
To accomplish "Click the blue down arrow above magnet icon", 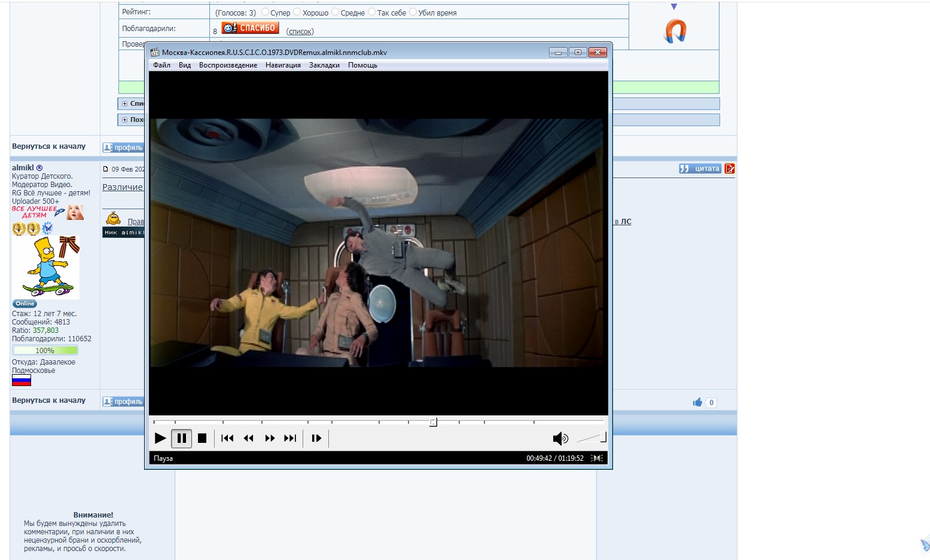I will point(674,7).
